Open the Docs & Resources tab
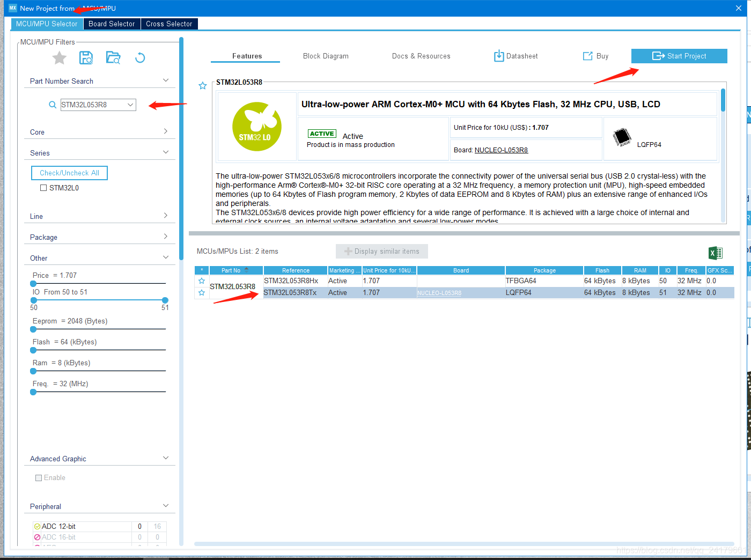Screen dimensions: 751x560 pos(421,56)
